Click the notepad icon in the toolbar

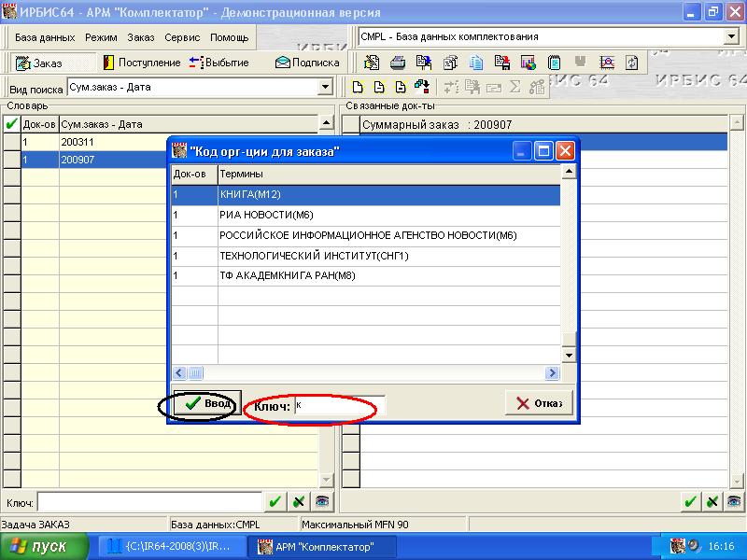pyautogui.click(x=554, y=63)
